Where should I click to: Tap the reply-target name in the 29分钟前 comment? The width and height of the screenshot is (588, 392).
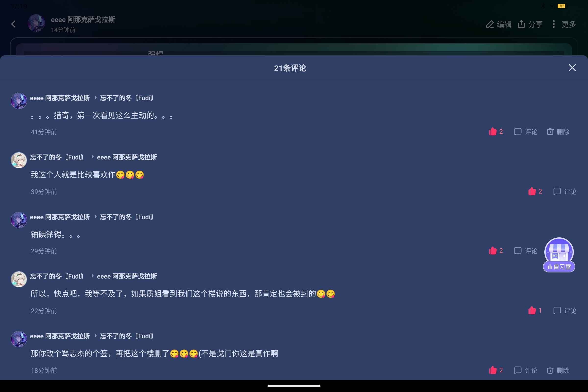(126, 217)
